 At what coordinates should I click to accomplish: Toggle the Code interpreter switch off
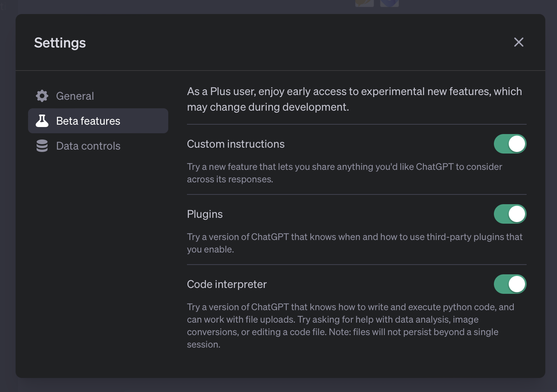(510, 284)
